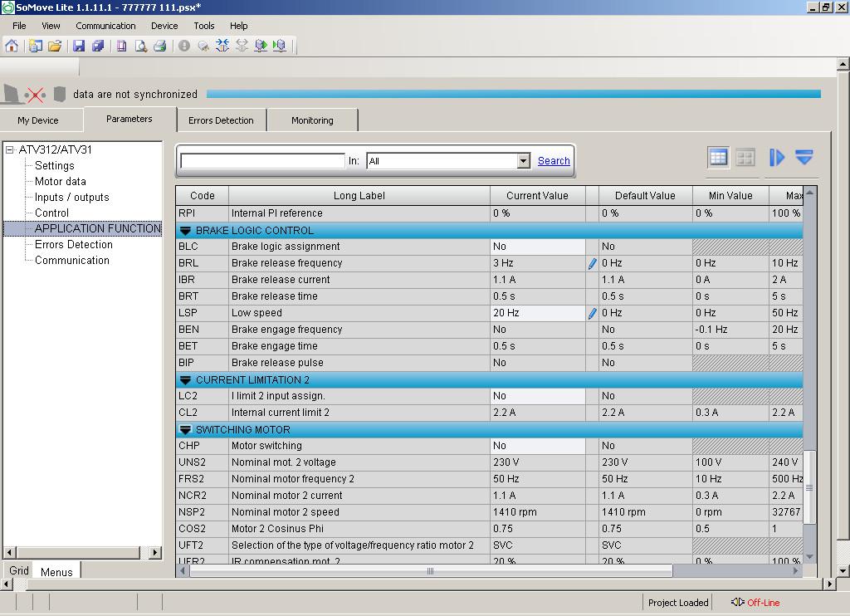Screen dimensions: 850x616
Task: Edit the LSP Low speed current value 20 Hz
Action: click(537, 313)
